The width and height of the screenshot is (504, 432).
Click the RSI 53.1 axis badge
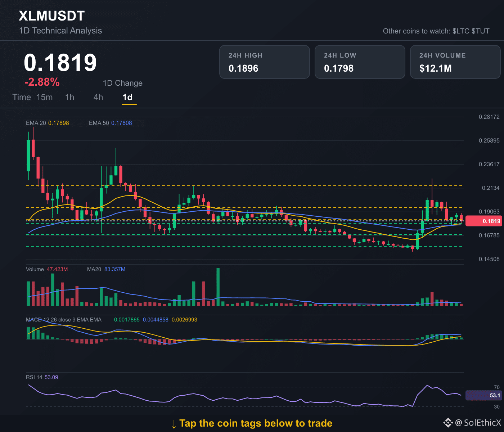coord(483,396)
